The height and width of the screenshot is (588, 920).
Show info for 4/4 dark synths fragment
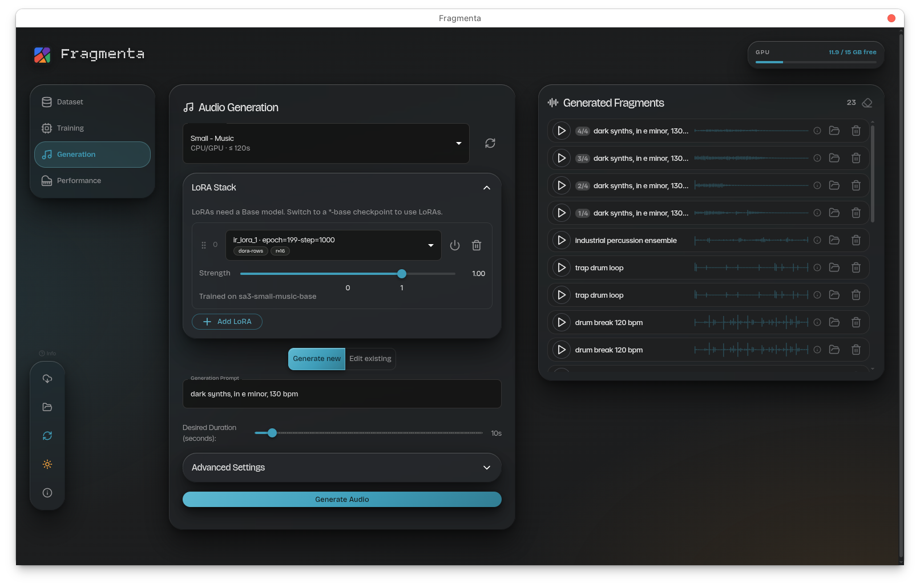tap(817, 131)
